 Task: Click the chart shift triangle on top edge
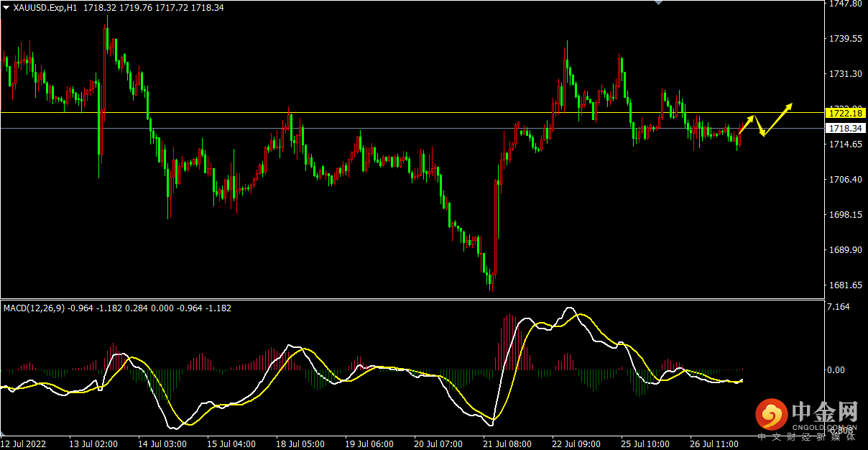pos(659,3)
